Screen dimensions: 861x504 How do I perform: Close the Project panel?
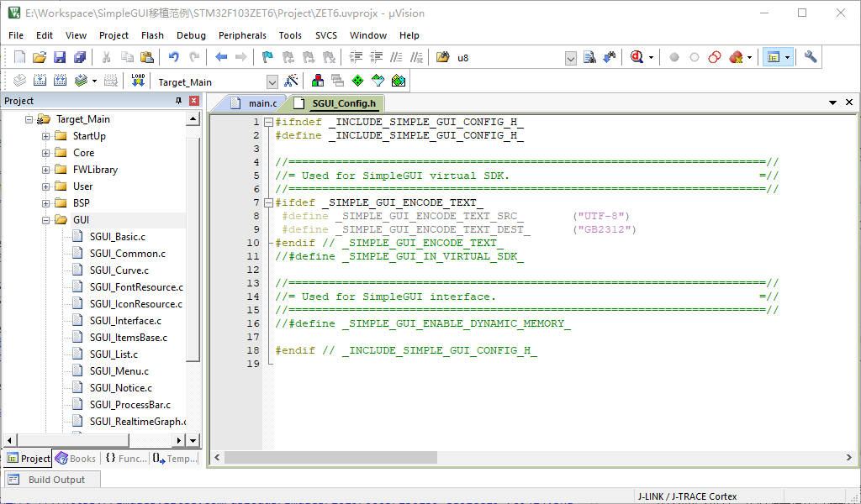(193, 101)
